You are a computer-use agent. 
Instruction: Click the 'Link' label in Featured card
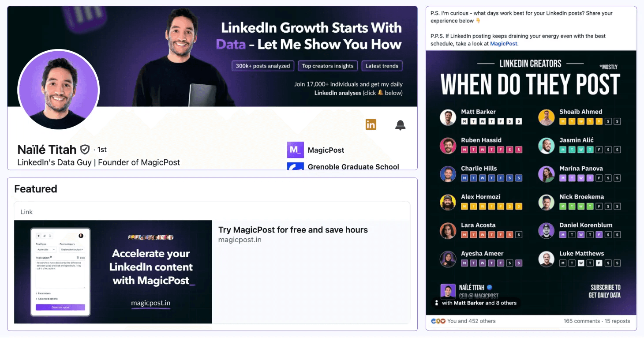click(26, 212)
